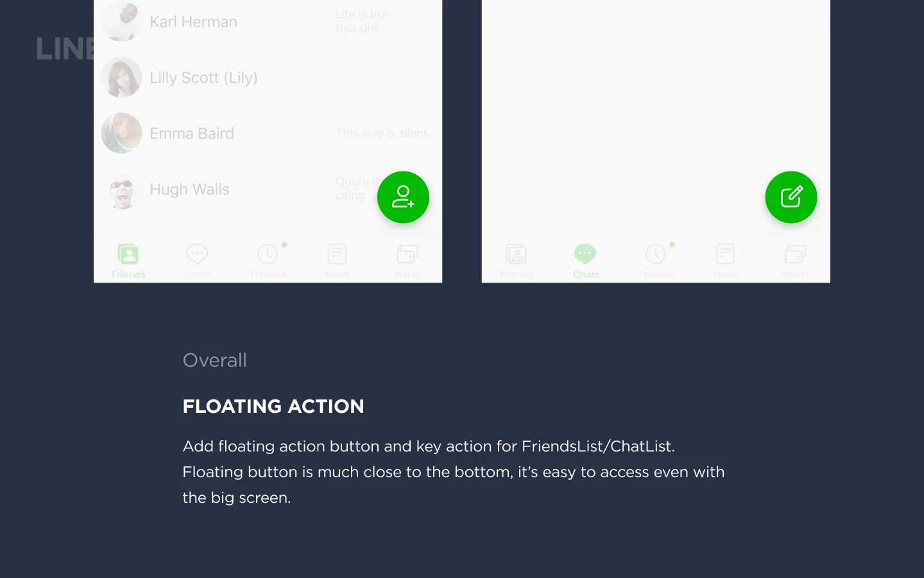Select News icon in left phone mockup
This screenshot has height=578, width=924.
click(338, 259)
